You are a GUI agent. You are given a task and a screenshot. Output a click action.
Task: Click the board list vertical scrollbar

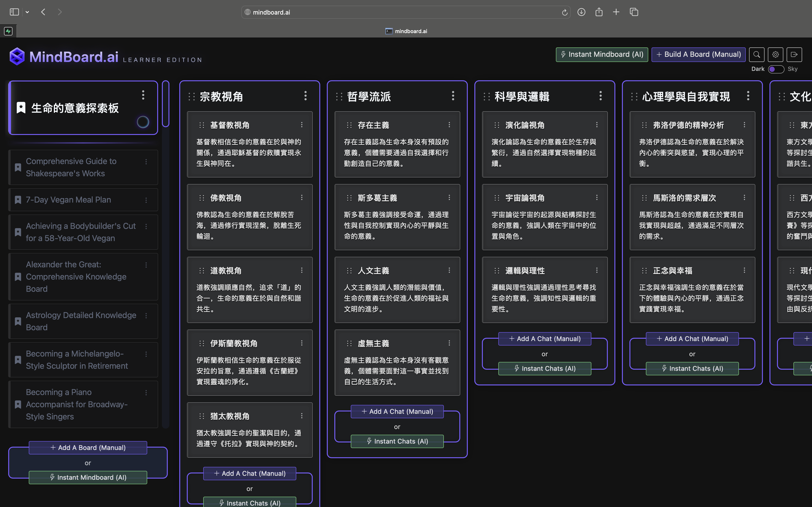165,104
